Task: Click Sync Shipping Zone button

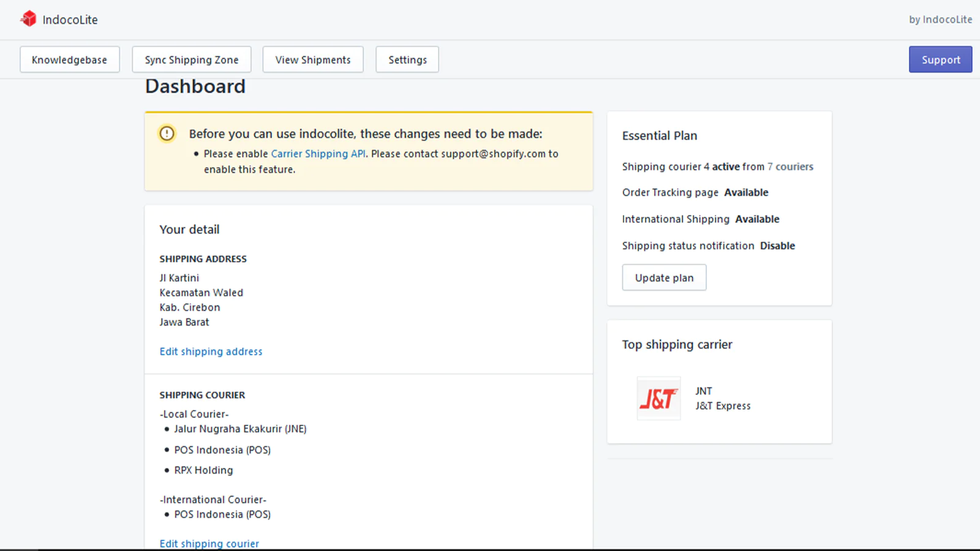Action: point(192,59)
